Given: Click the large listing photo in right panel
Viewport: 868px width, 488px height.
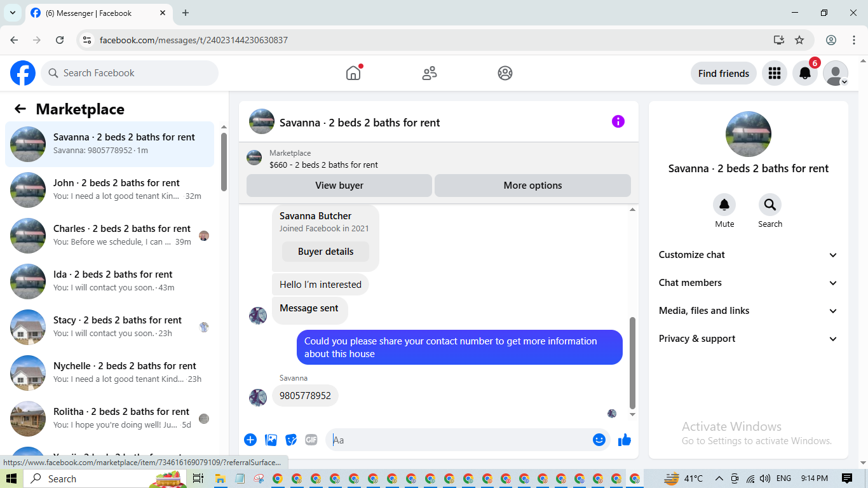Looking at the screenshot, I should coord(749,134).
